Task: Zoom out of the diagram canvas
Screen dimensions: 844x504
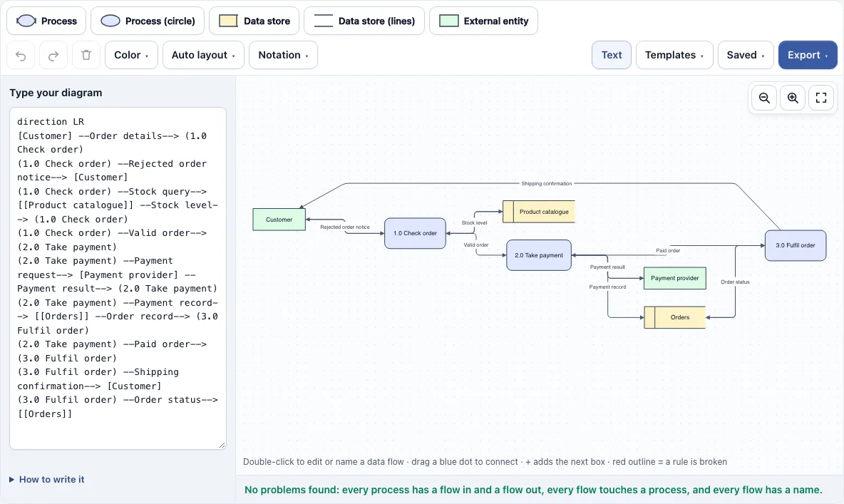Action: [764, 98]
